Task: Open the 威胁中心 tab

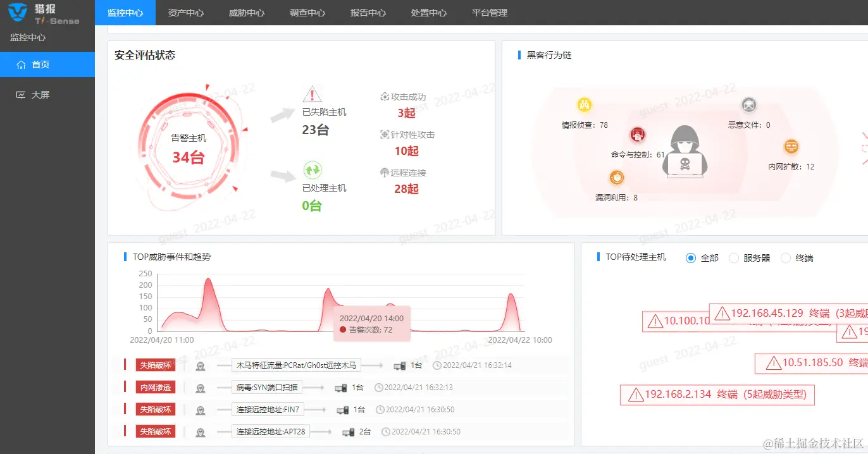Action: click(247, 13)
